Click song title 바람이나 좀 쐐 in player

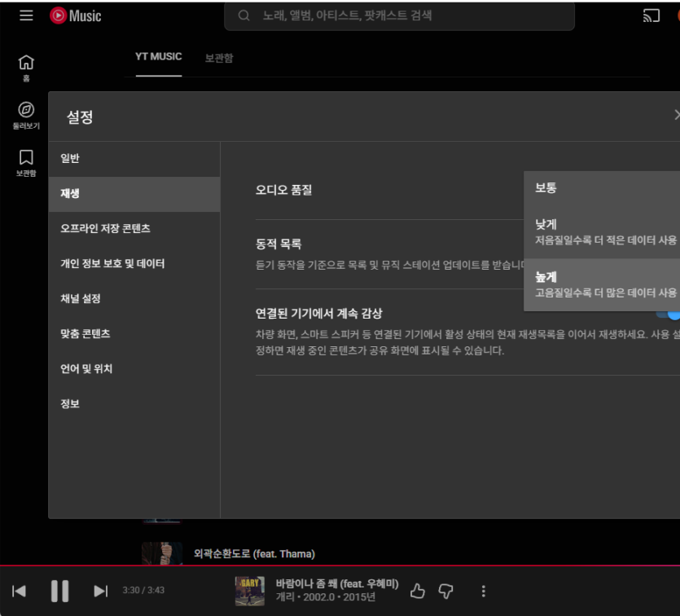coord(337,584)
